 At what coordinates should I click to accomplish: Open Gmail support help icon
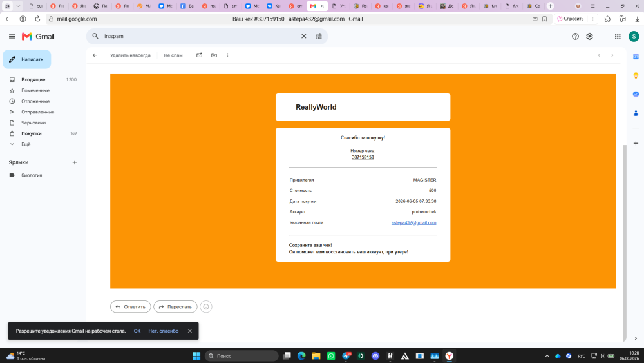[x=575, y=36]
